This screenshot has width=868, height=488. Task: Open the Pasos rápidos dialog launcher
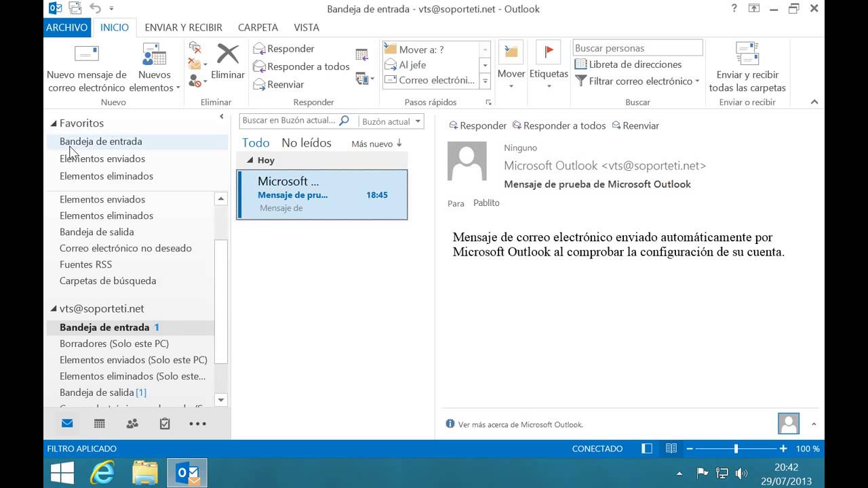[x=488, y=102]
